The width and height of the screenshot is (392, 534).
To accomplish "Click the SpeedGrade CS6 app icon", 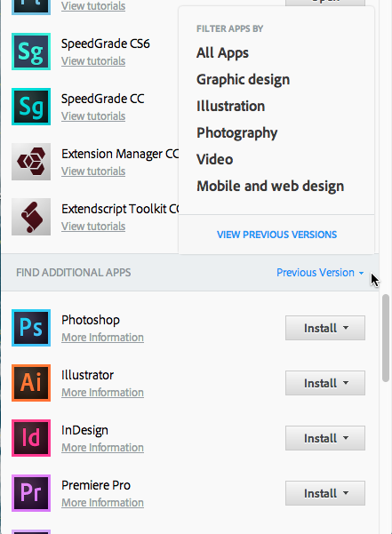I will 31,52.
